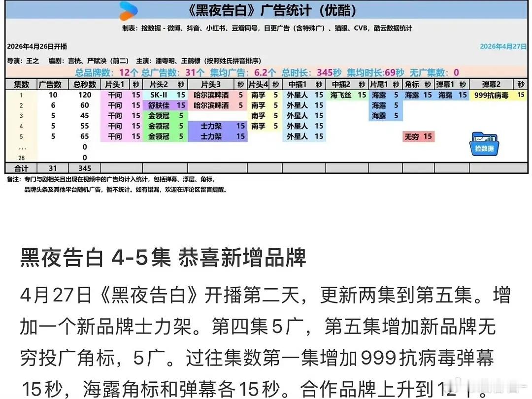Click the 角标 column header

click(412, 84)
